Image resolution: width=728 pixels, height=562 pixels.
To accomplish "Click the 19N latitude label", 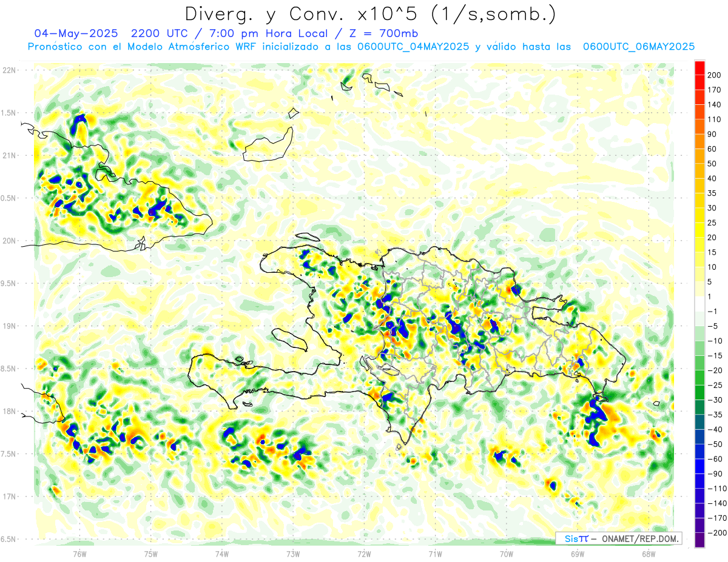I will click(8, 326).
